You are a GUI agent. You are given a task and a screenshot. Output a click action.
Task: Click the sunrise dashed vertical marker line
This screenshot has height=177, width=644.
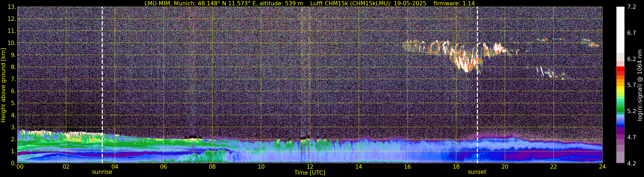tap(102, 85)
